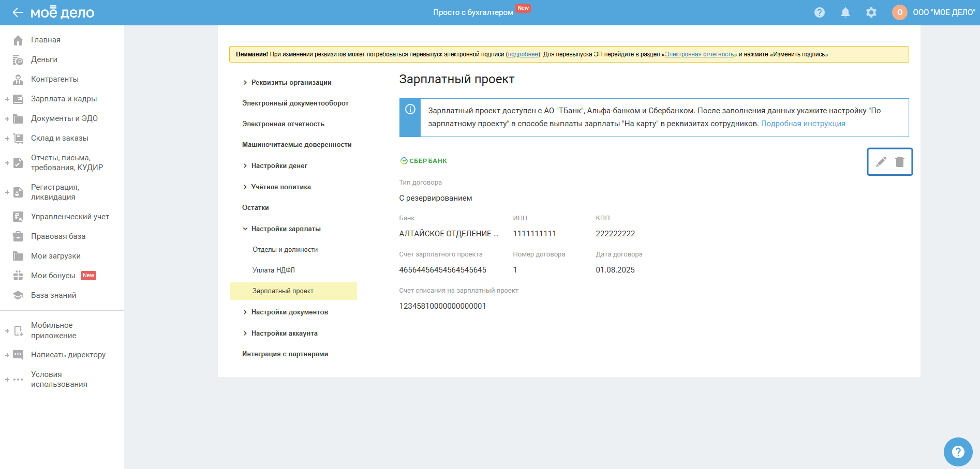Open notifications bell icon

[845, 12]
